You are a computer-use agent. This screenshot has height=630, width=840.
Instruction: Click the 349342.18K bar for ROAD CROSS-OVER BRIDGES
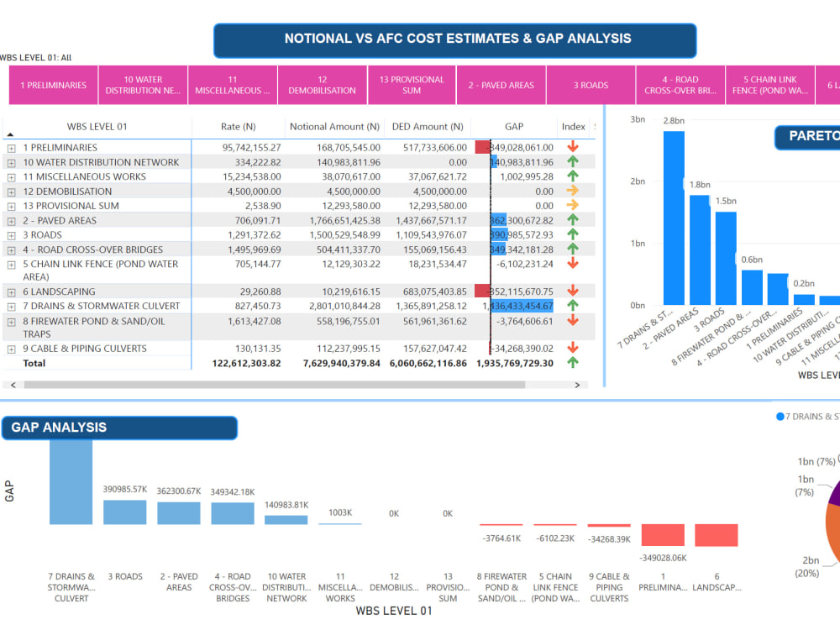tap(233, 514)
